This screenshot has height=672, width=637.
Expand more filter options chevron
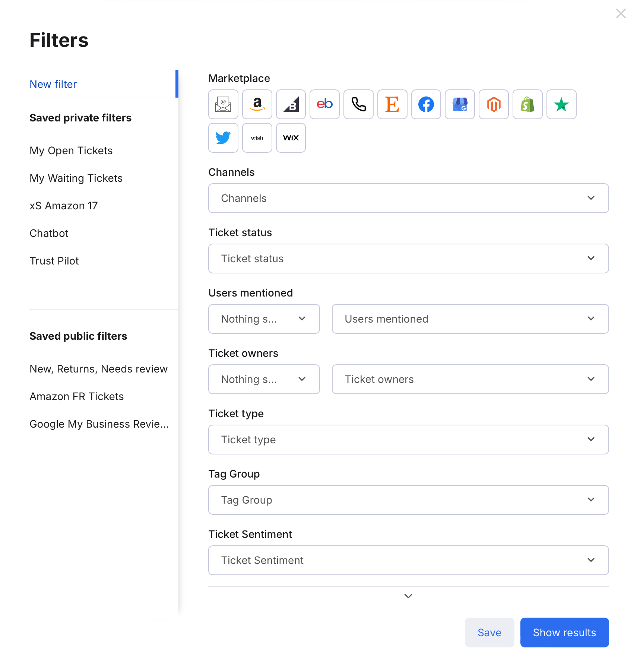pyautogui.click(x=408, y=596)
